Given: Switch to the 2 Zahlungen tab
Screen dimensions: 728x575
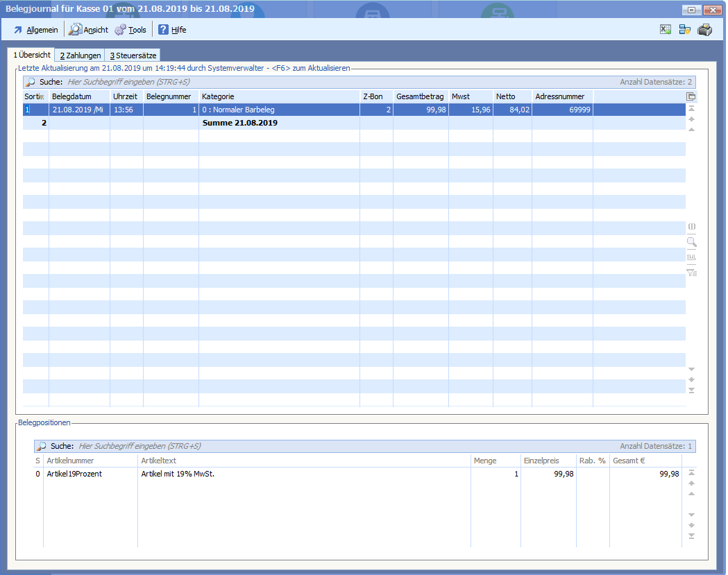Looking at the screenshot, I should pyautogui.click(x=80, y=55).
